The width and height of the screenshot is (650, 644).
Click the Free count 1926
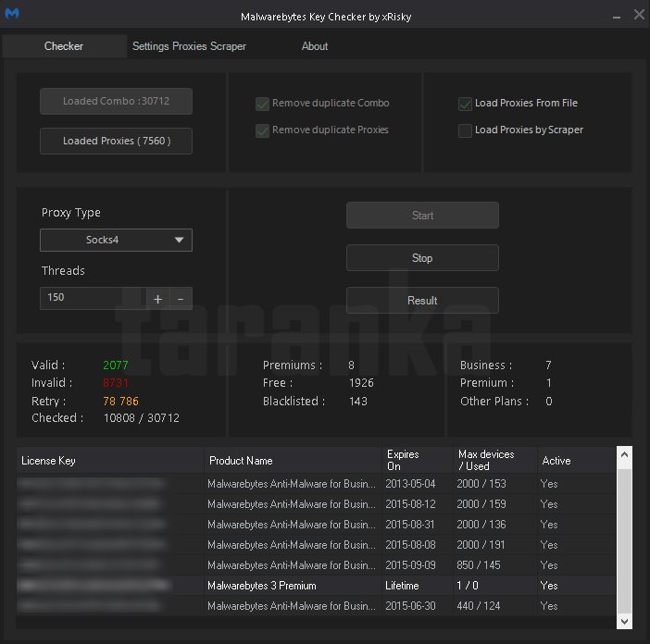[361, 383]
